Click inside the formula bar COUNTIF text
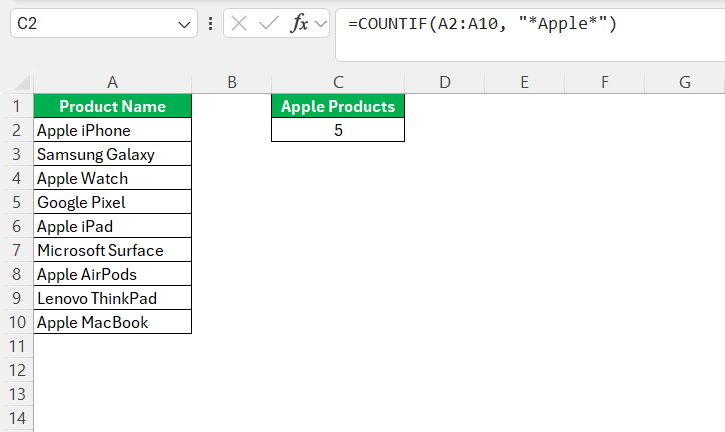The height and width of the screenshot is (432, 725). [482, 24]
